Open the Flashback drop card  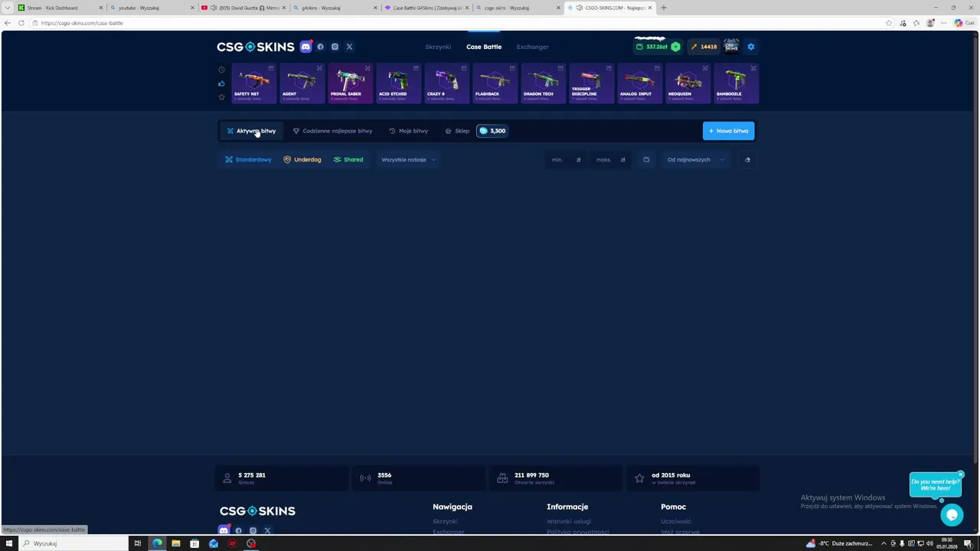495,83
